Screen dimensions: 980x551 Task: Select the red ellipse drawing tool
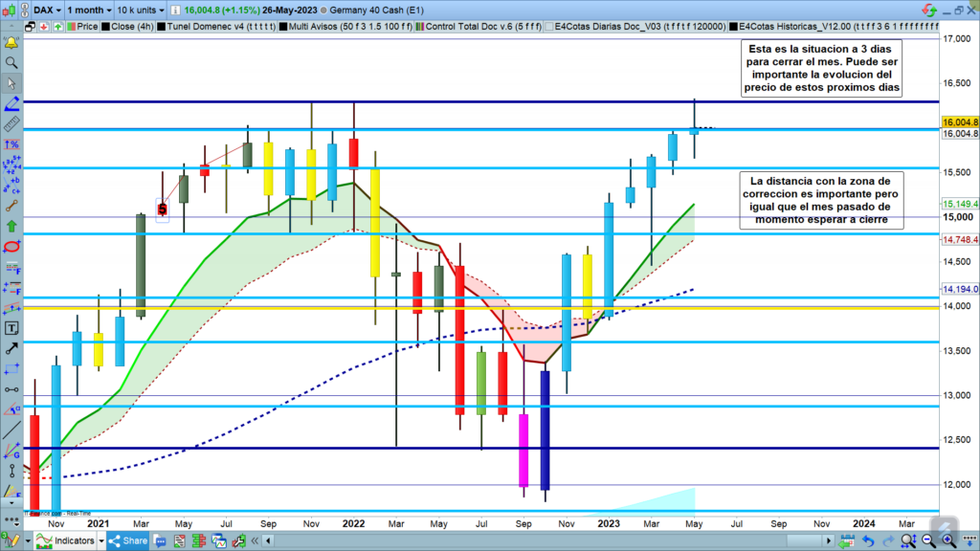(11, 247)
